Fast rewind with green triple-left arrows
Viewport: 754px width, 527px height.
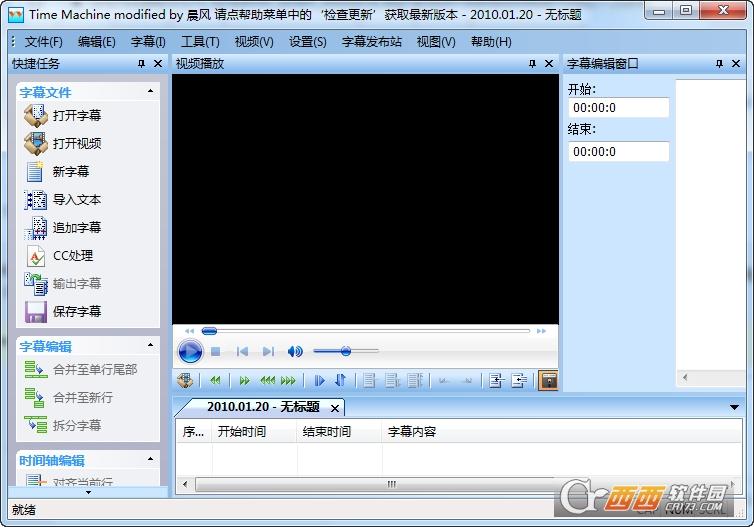268,381
